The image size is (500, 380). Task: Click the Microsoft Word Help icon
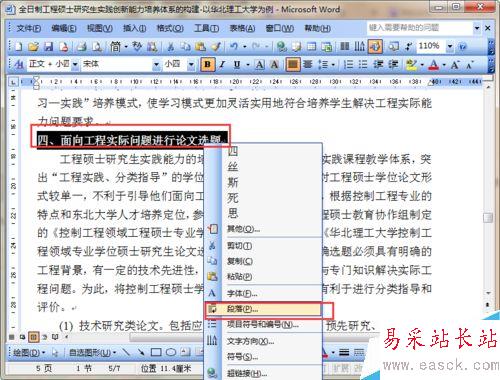coord(462,47)
